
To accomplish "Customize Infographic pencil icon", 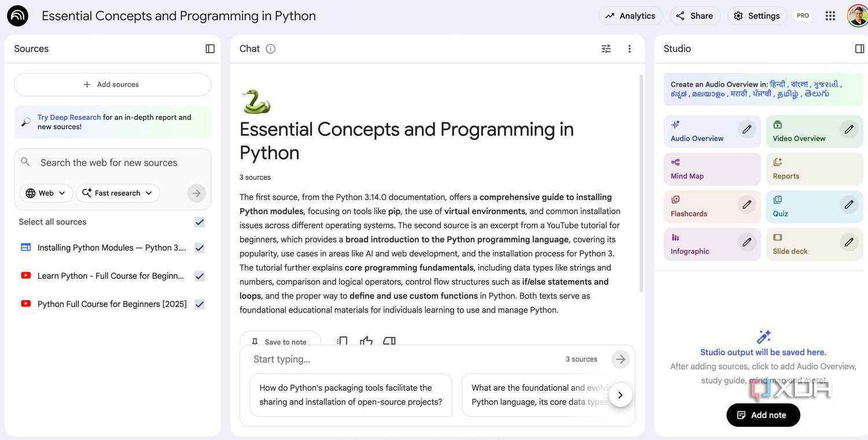I will tap(747, 242).
